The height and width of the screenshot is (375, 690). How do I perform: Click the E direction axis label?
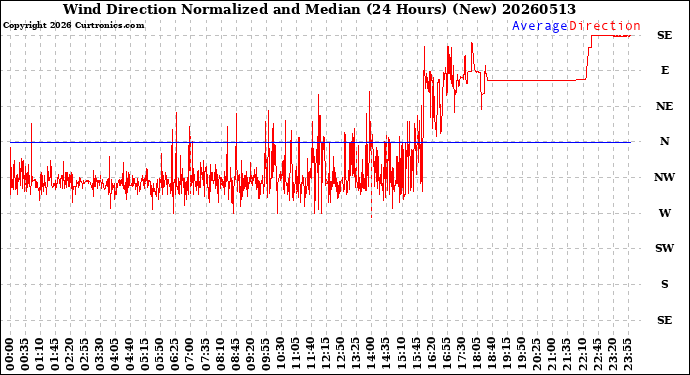tap(664, 70)
